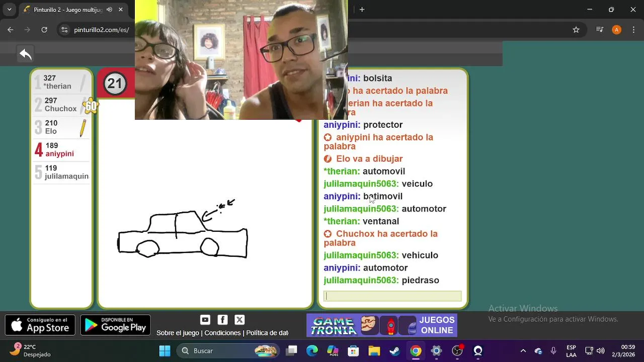Click the back arrow in the game header

coord(26,53)
